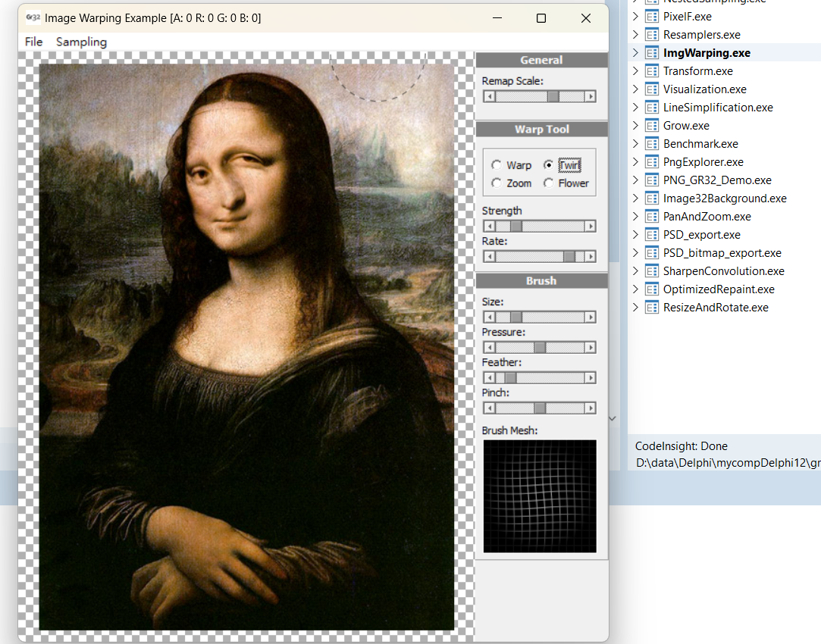Click Transform.exe project icon
The height and width of the screenshot is (644, 821).
pyautogui.click(x=652, y=71)
